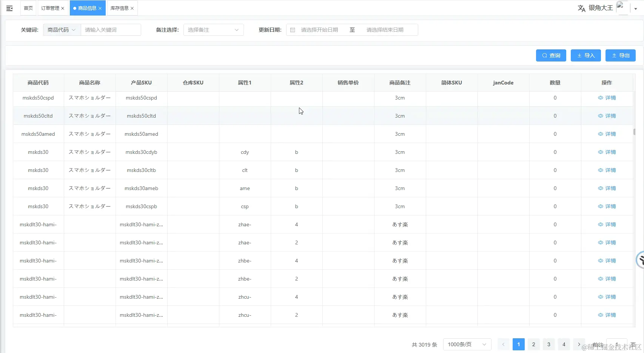Click the table vertical scrollbar thumb
Viewport: 644px width, 353px height.
(635, 132)
